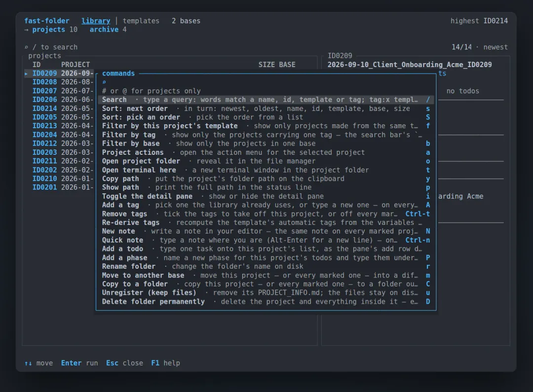Choose the 'Remove tags' command

point(266,214)
